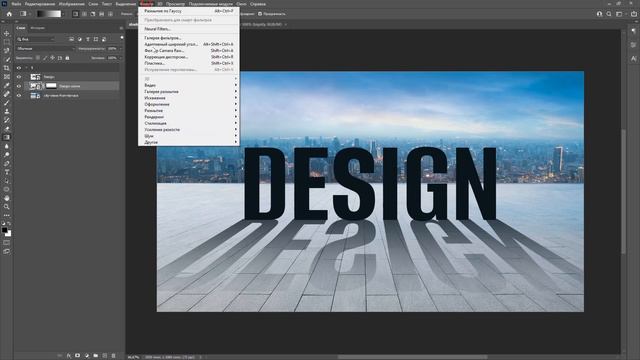Switch to the История tab
This screenshot has width=640, height=360.
(x=38, y=28)
